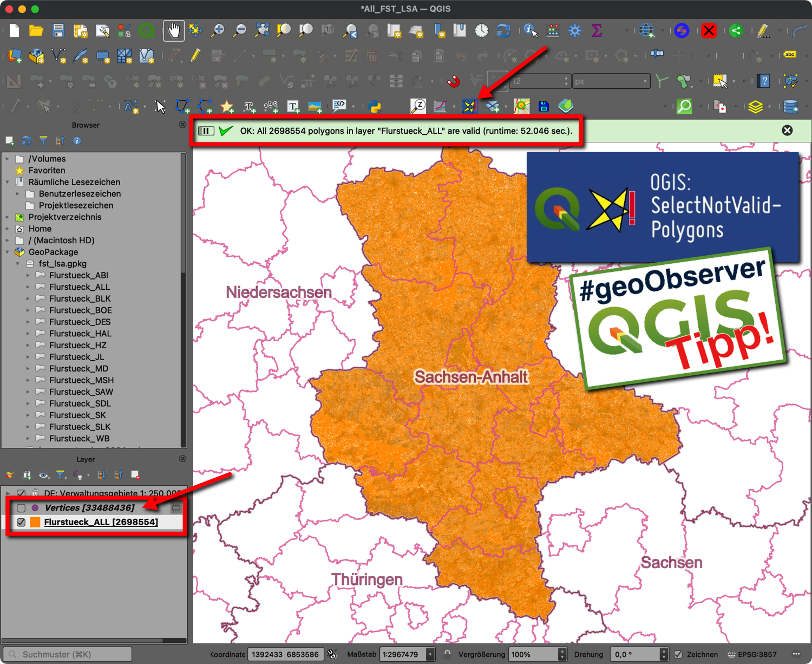This screenshot has width=812, height=664.
Task: Select Favoriten in browser tree
Action: point(47,170)
